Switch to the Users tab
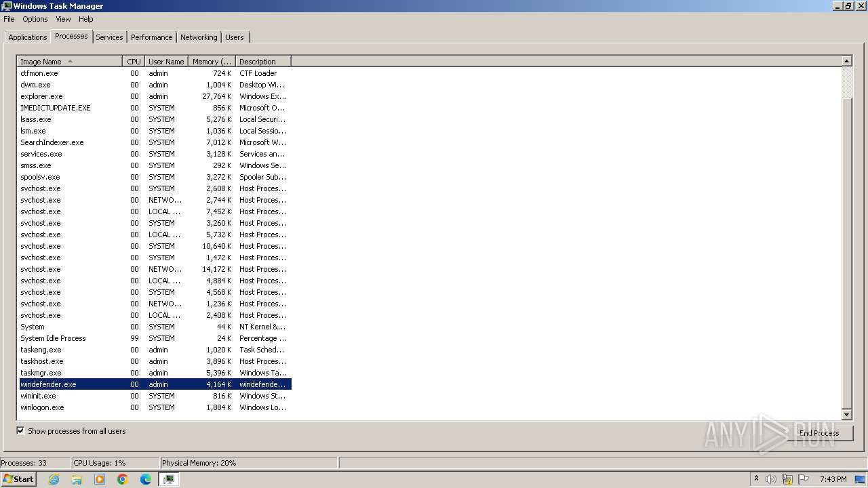Viewport: 868px width, 488px height. [235, 37]
